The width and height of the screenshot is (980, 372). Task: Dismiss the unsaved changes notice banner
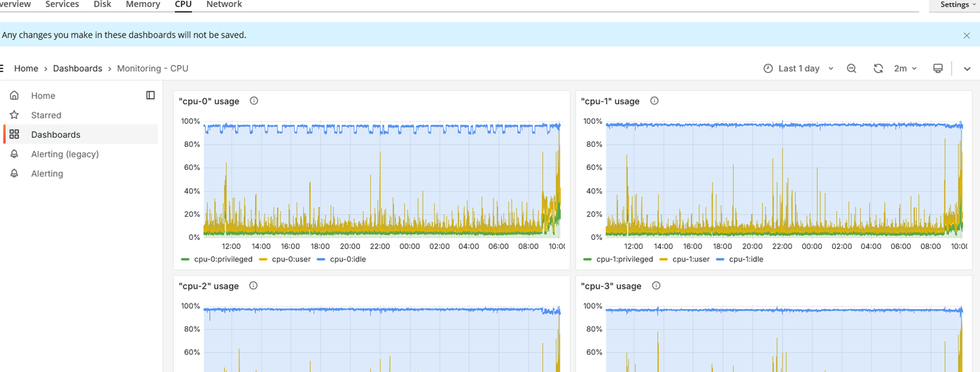click(x=967, y=35)
